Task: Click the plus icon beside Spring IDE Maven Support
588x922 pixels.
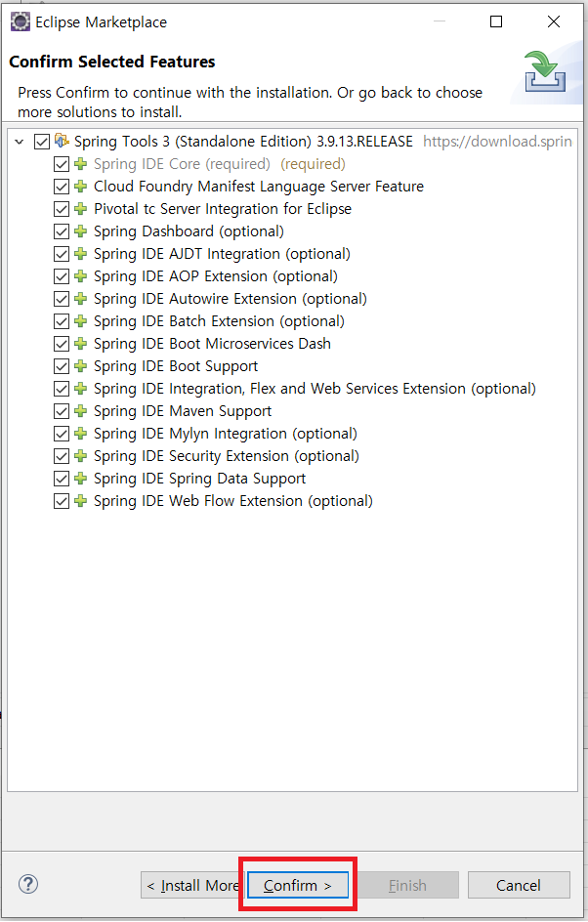Action: [80, 411]
